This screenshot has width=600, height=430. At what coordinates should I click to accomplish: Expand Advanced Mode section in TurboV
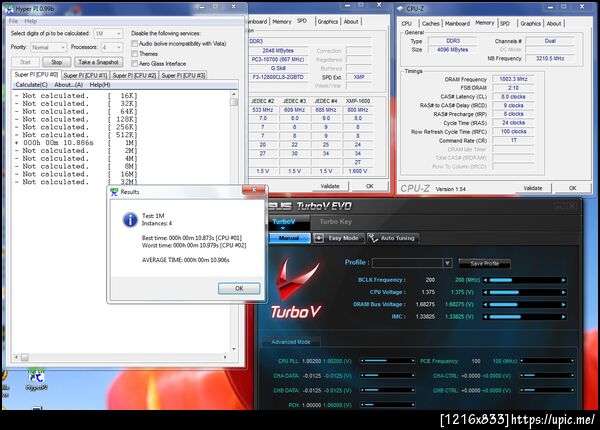[x=291, y=342]
